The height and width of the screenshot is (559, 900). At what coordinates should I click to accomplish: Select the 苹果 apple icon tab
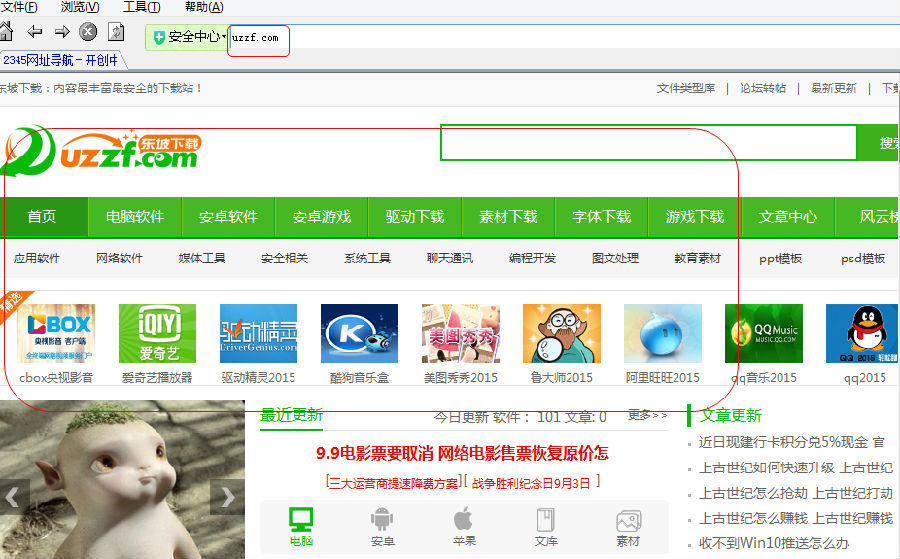coord(464,526)
